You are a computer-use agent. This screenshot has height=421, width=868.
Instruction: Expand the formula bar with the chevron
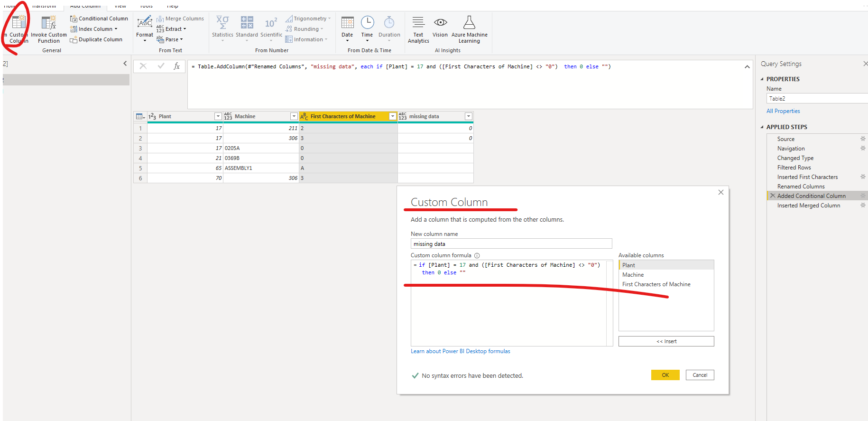point(747,67)
